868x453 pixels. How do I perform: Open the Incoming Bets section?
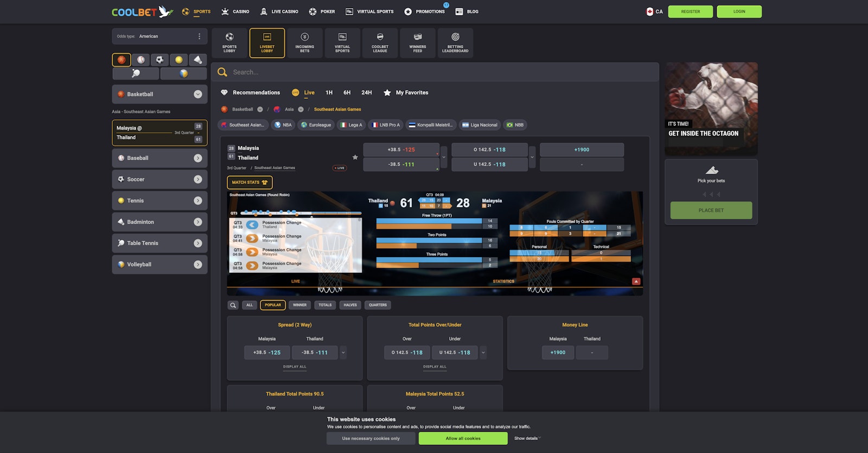click(304, 43)
